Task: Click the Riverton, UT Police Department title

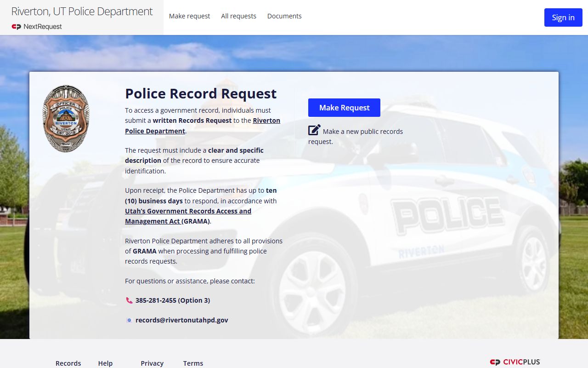Action: [82, 11]
